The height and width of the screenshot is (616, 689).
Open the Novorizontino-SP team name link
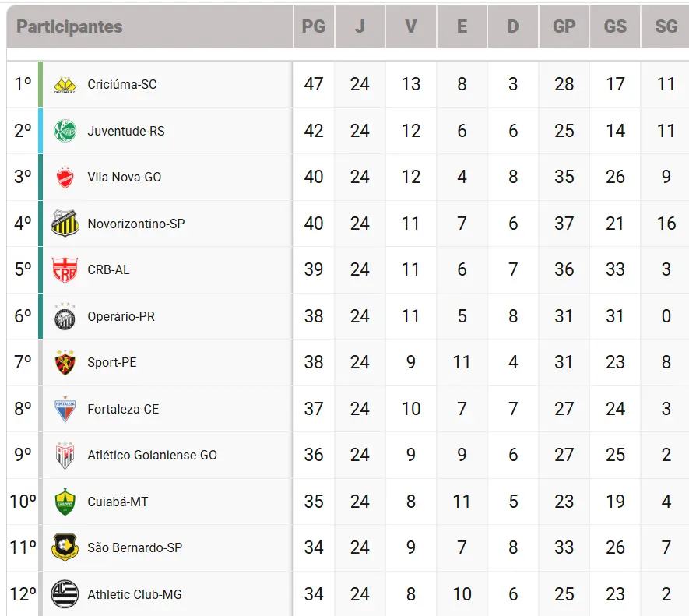point(136,224)
